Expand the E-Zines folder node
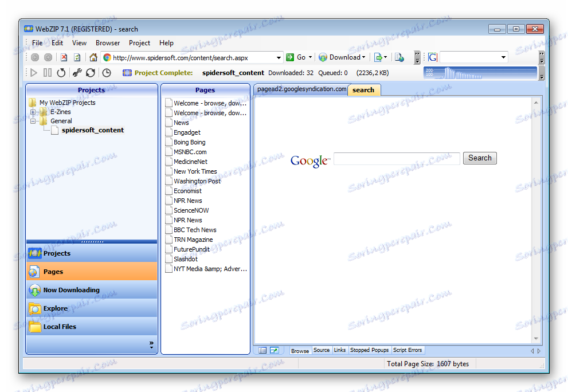 [x=33, y=112]
